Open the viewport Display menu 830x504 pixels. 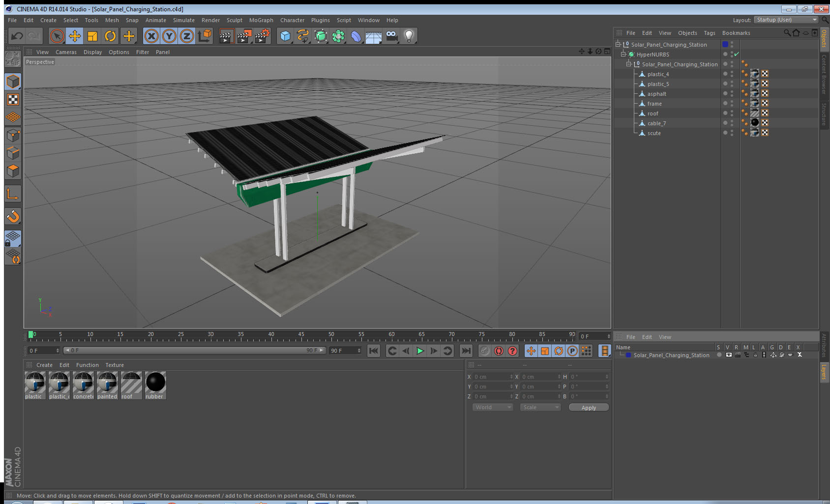92,52
